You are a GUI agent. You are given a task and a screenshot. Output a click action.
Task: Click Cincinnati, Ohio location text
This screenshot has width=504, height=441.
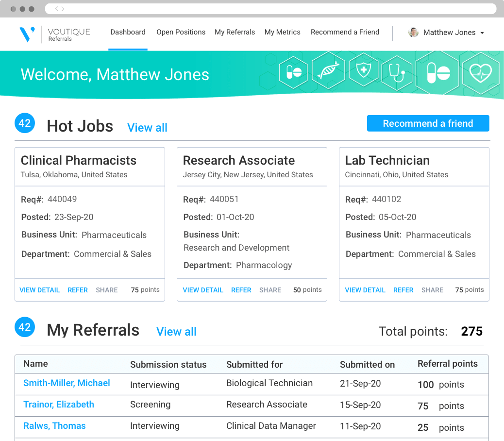coord(397,175)
